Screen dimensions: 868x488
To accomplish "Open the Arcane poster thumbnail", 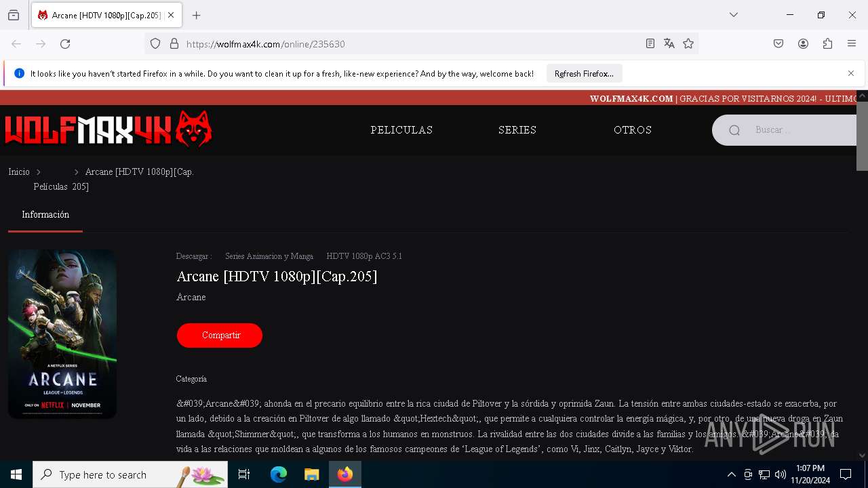I will [62, 333].
